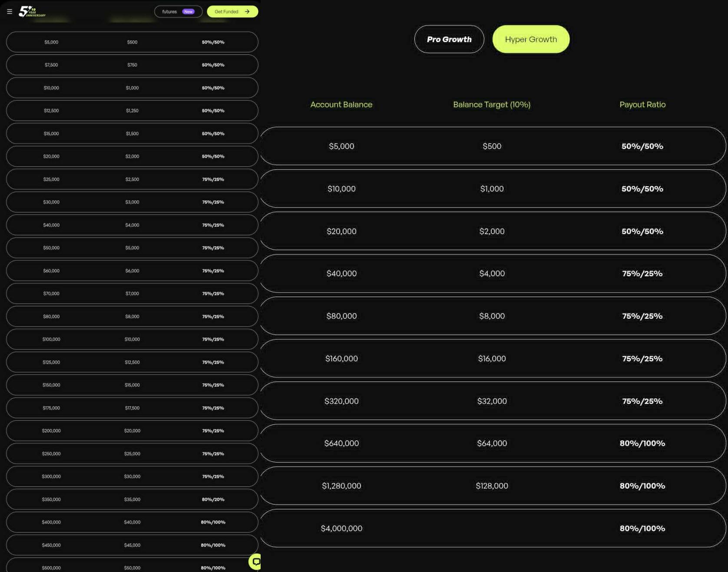Image resolution: width=728 pixels, height=572 pixels.
Task: Select the $4,000,000 account balance row
Action: coord(493,528)
